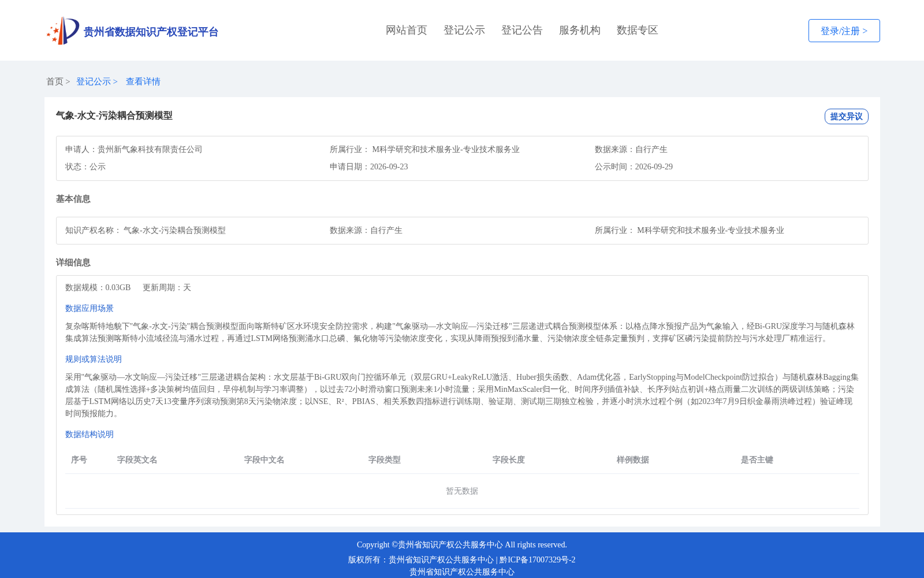Go to 登记公示 navigation item
The height and width of the screenshot is (578, 924).
[464, 30]
